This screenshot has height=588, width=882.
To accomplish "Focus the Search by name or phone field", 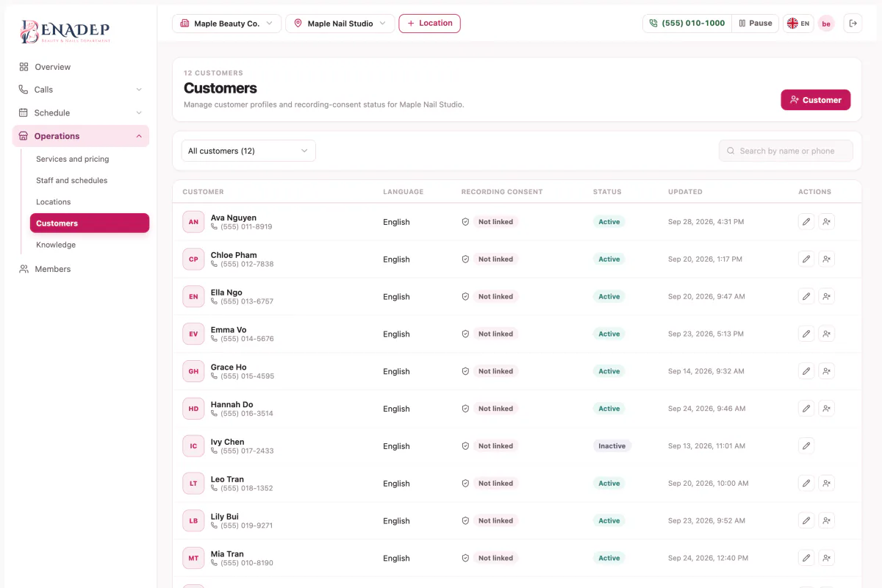I will [x=786, y=151].
